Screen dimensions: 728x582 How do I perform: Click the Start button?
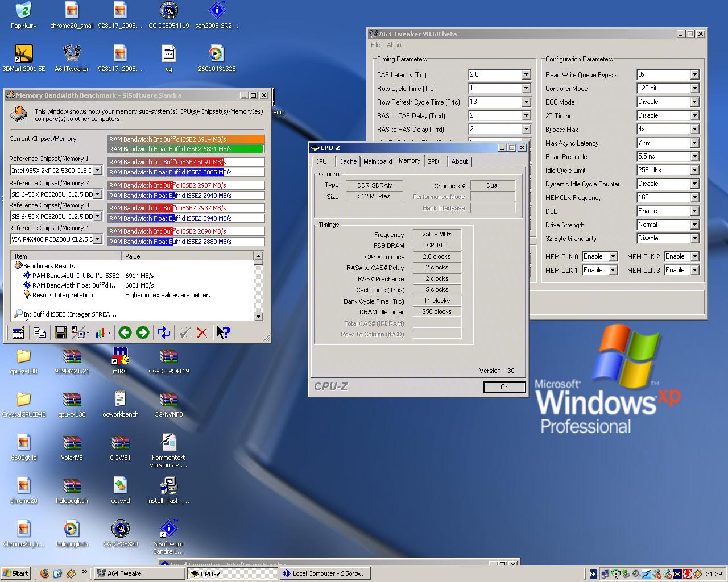(16, 573)
